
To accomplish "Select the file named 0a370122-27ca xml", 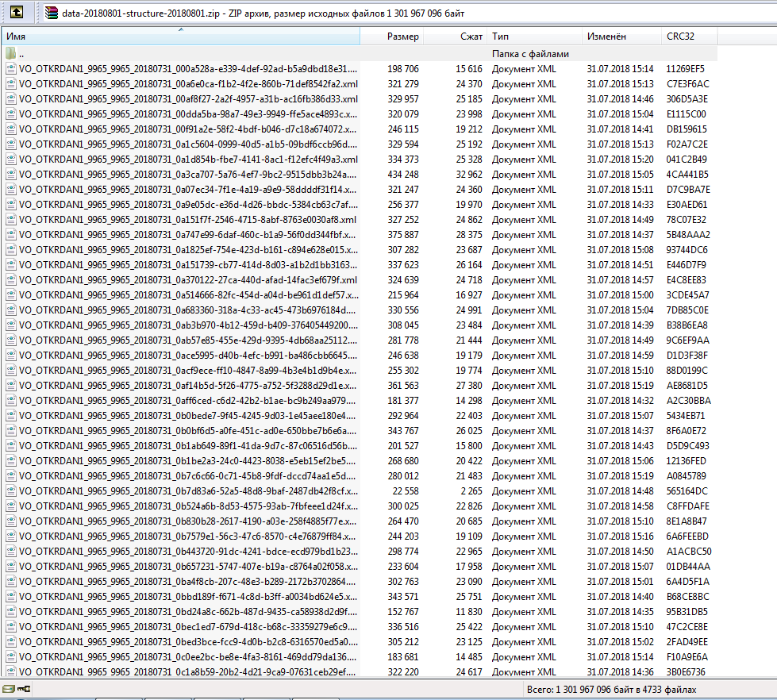I will coord(188,280).
